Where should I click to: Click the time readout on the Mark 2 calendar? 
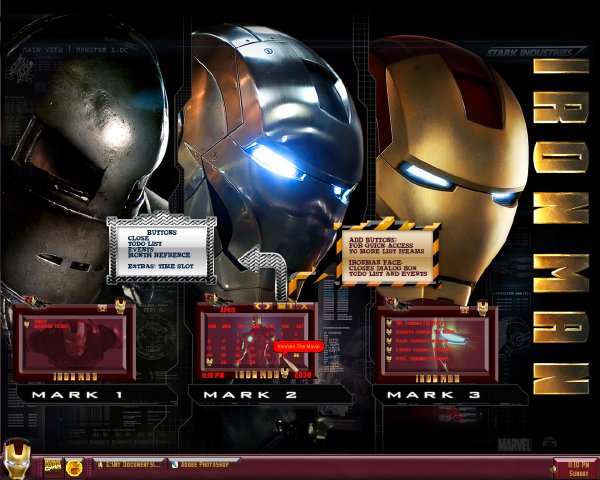pos(213,375)
